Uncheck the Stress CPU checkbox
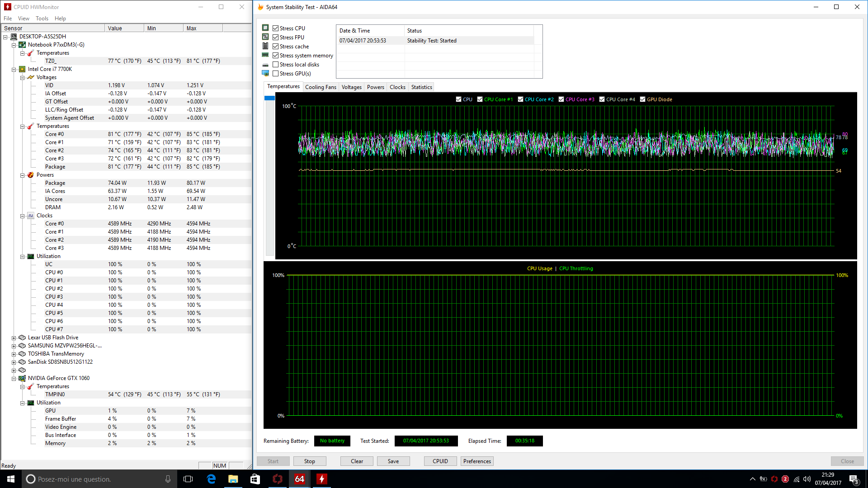The image size is (868, 488). [x=275, y=28]
